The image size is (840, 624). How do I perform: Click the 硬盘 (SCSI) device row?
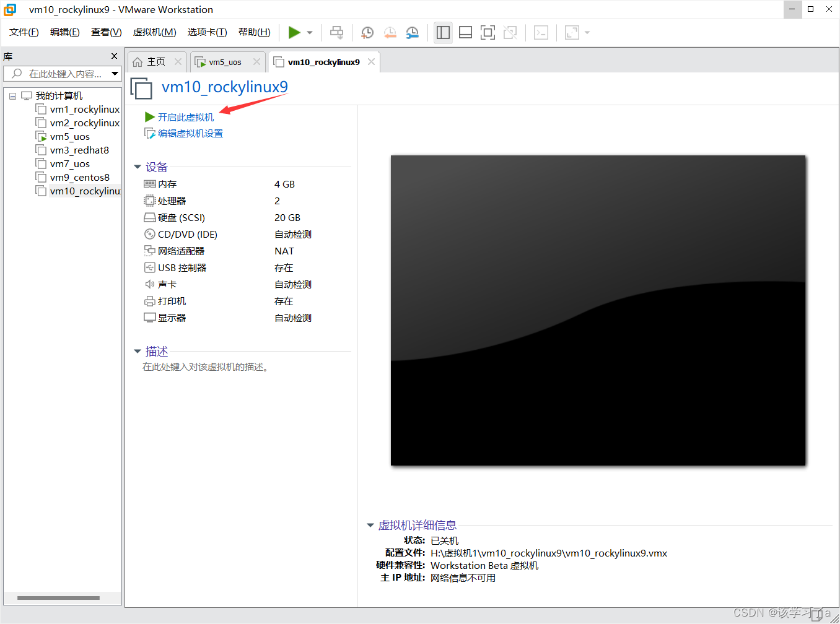(247, 218)
